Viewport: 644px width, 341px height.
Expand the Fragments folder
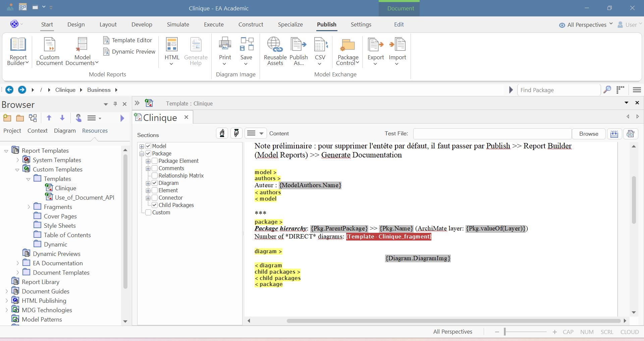pos(29,207)
